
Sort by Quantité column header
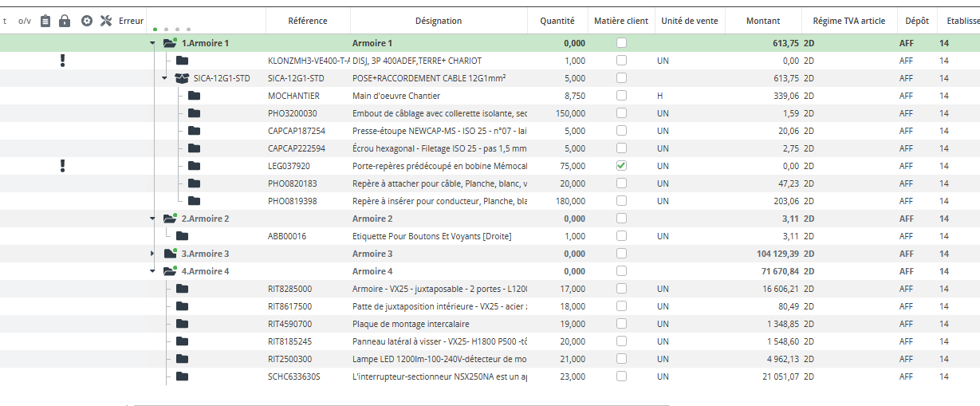pyautogui.click(x=557, y=21)
